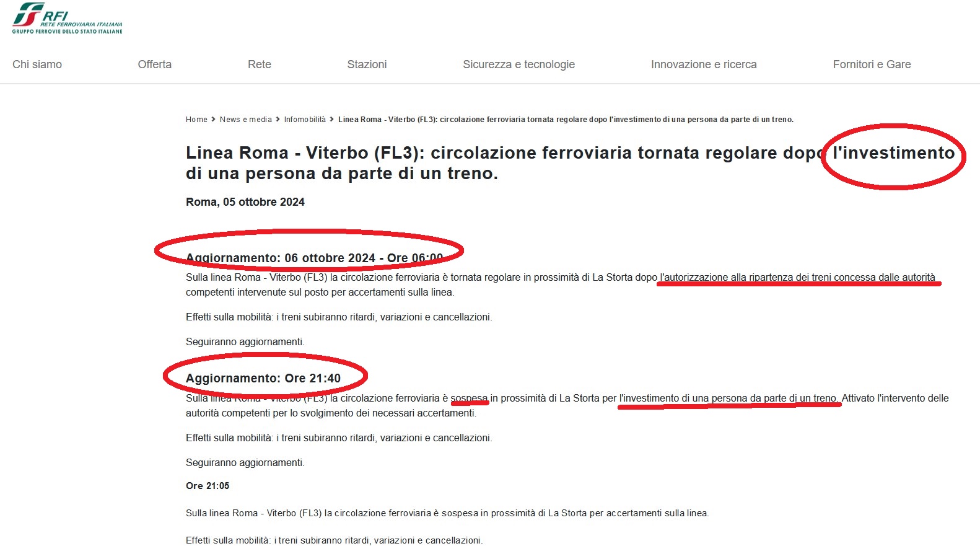Image resolution: width=980 pixels, height=546 pixels.
Task: Go to News e media breadcrumb
Action: pyautogui.click(x=245, y=120)
